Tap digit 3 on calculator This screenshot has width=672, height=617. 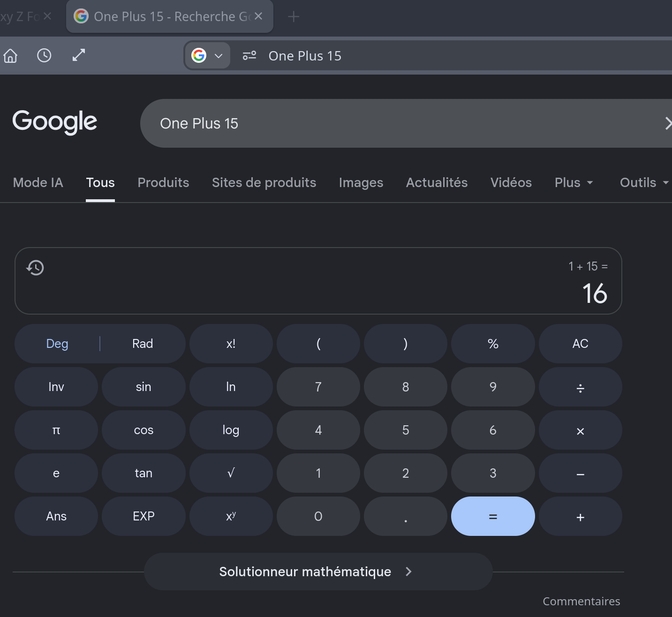493,473
